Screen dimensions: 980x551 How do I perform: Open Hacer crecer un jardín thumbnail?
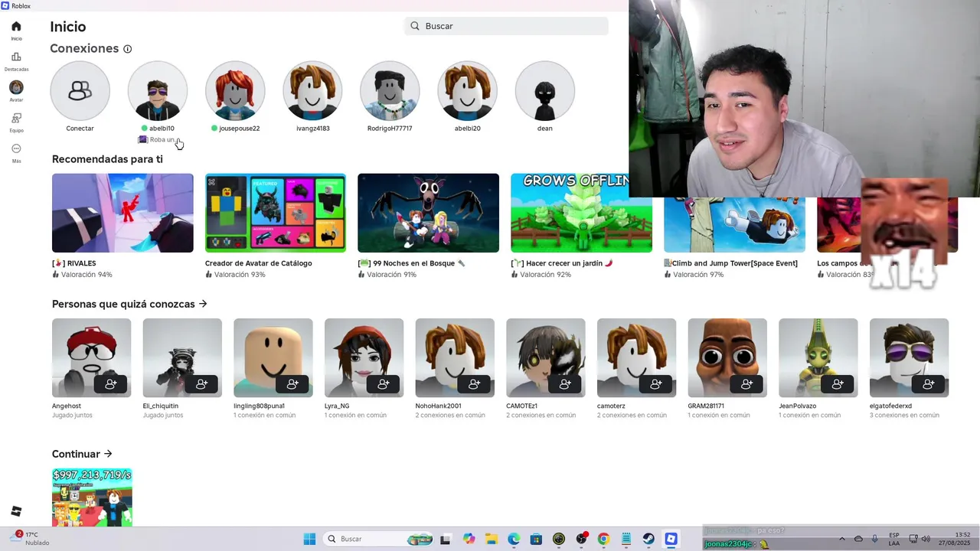(581, 213)
